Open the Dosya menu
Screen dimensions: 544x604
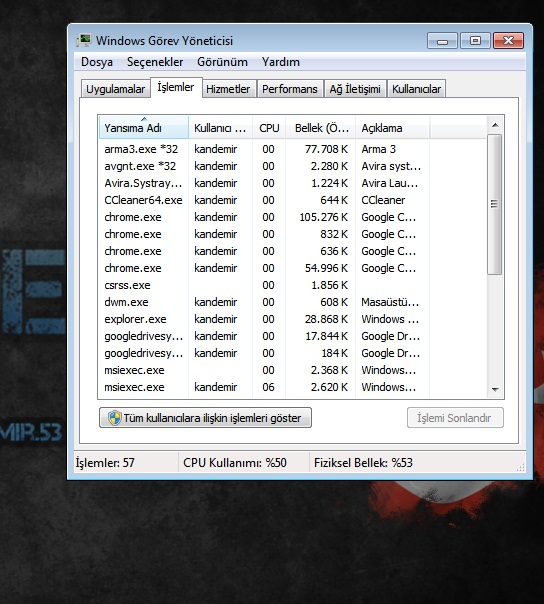click(97, 62)
